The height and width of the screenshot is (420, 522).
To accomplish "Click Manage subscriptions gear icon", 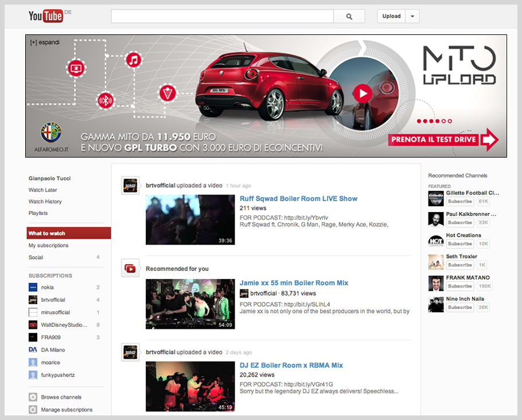I will (x=33, y=410).
